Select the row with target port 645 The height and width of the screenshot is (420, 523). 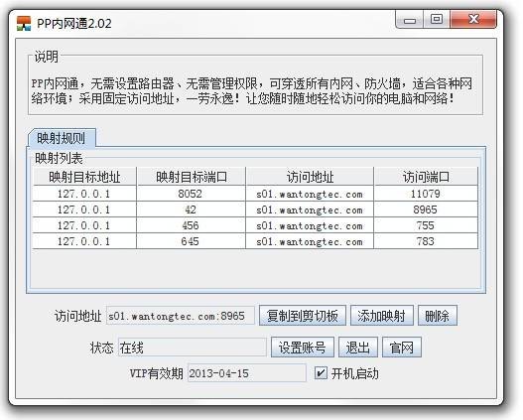click(x=255, y=241)
